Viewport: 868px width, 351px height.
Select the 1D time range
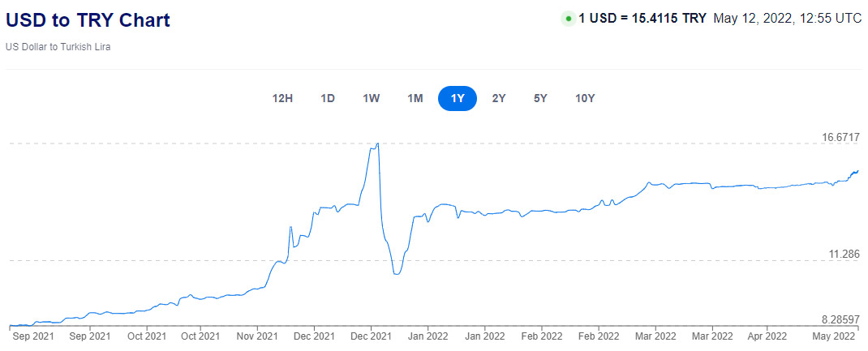(x=328, y=99)
